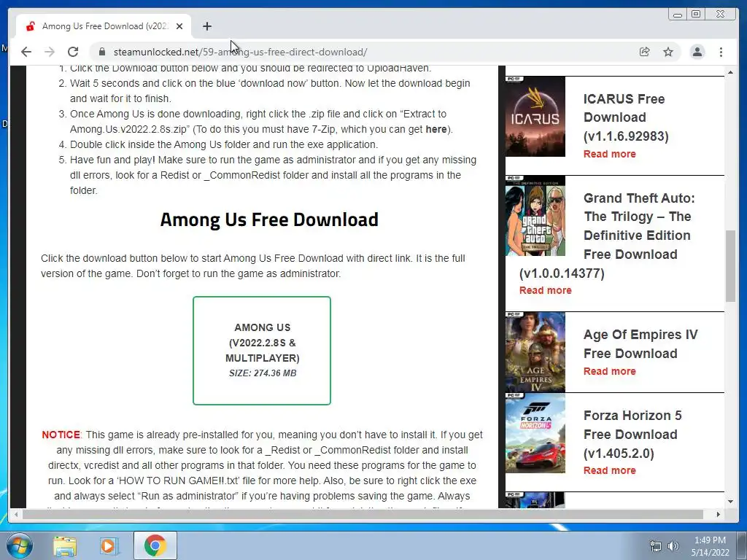This screenshot has width=747, height=560.
Task: Click the Forza Horizon 5 thumbnail
Action: coord(535,433)
